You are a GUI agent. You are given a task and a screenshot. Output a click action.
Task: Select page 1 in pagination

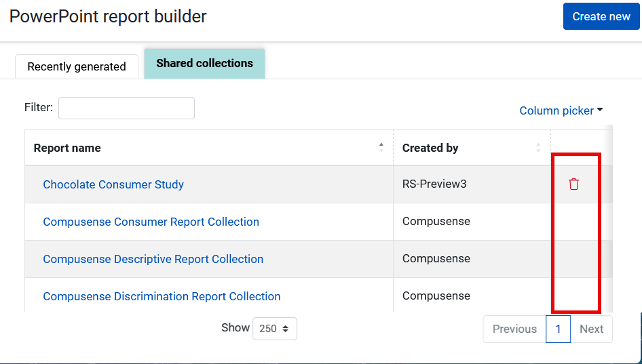click(x=558, y=329)
